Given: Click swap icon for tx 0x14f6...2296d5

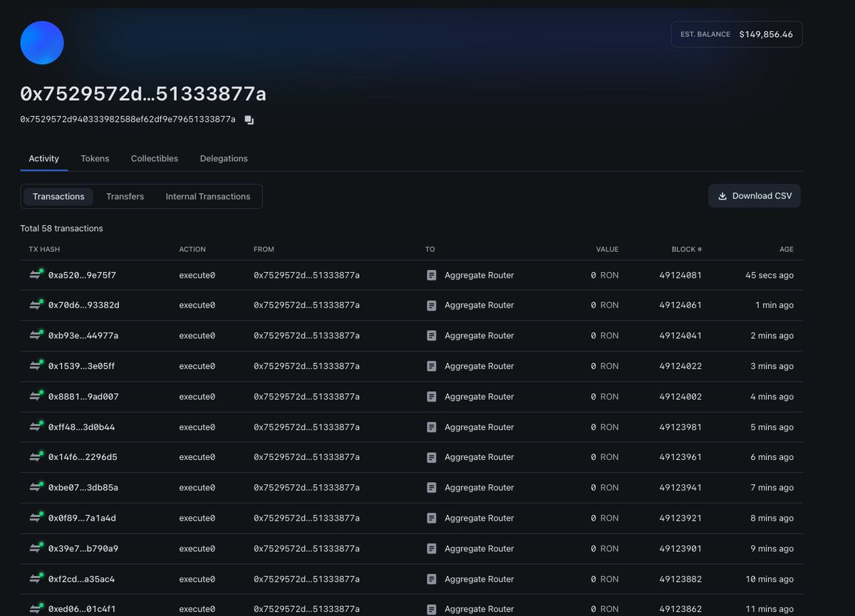Looking at the screenshot, I should 36,457.
